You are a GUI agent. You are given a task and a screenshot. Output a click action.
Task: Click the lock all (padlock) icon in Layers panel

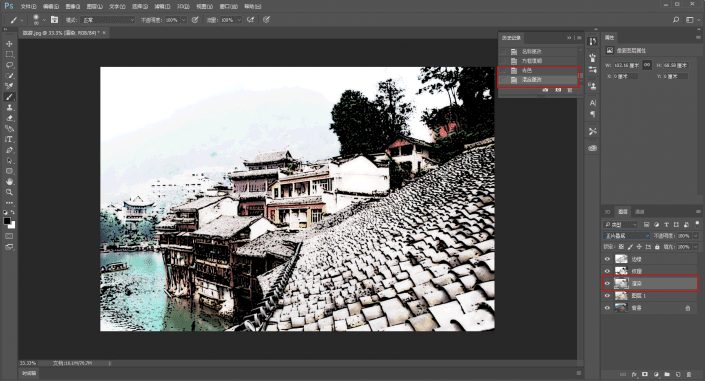(657, 247)
